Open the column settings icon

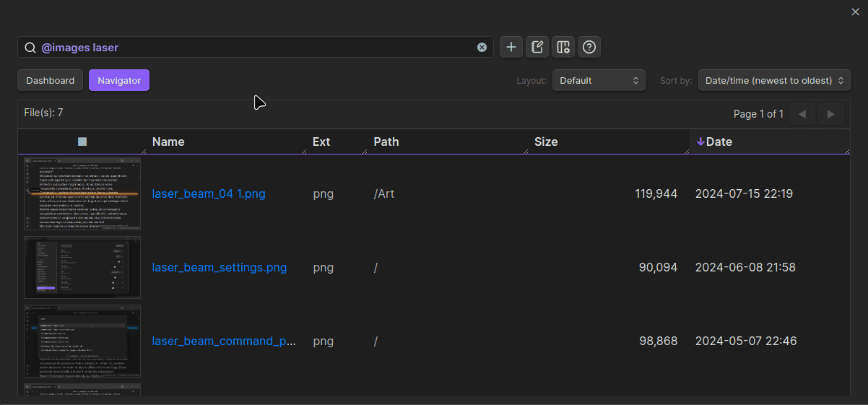[563, 48]
